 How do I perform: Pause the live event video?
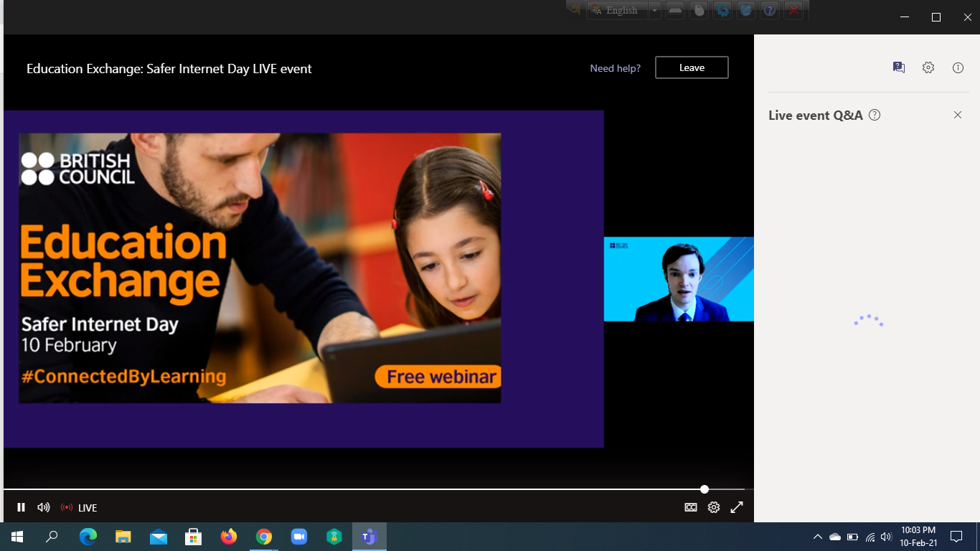[x=21, y=507]
